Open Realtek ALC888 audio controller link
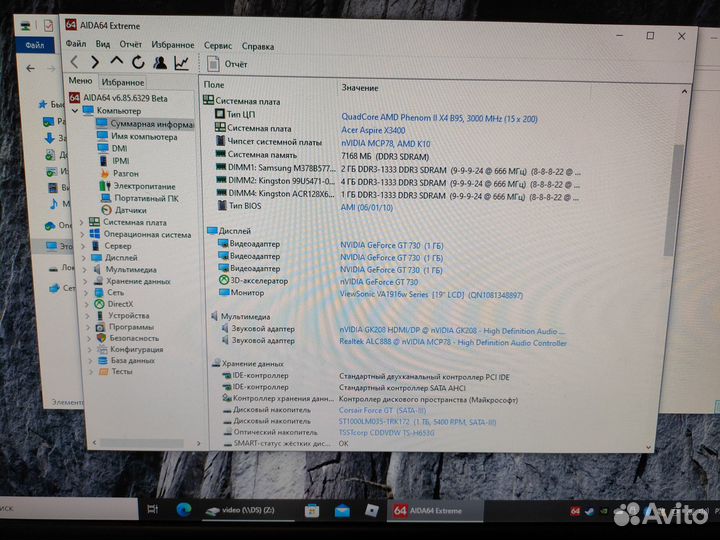720x540 pixels. coord(453,343)
